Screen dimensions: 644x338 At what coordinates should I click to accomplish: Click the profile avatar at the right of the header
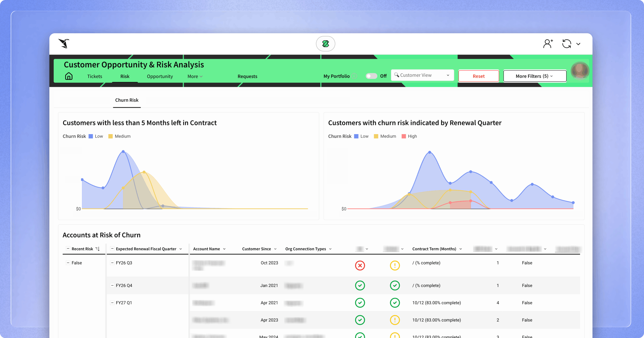tap(580, 71)
